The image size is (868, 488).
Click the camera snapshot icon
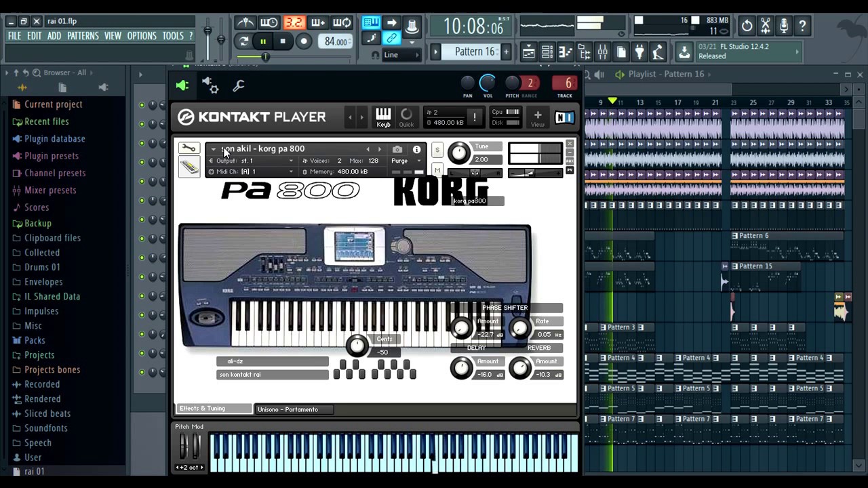pos(397,149)
